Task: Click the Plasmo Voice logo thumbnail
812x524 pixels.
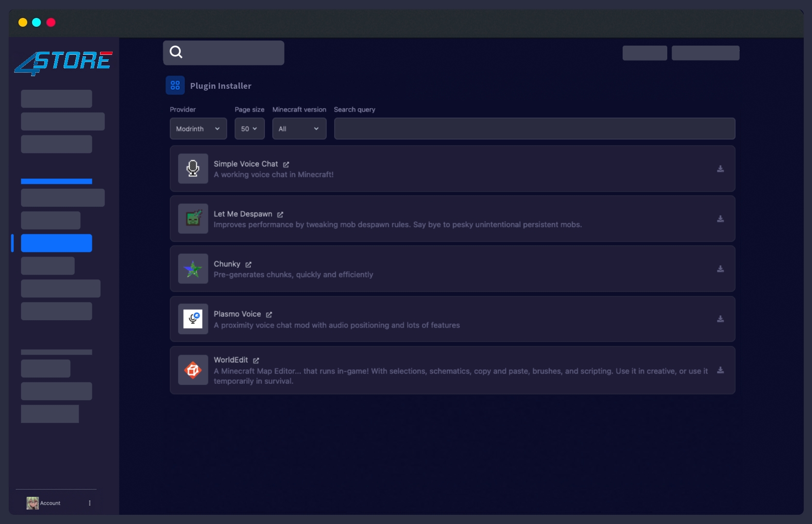Action: pyautogui.click(x=193, y=319)
